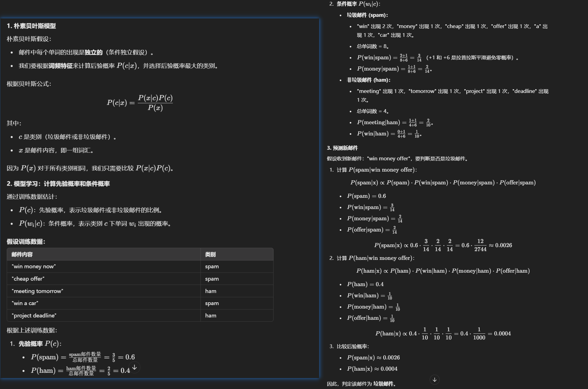Viewport: 588px width, 389px height.
Task: Select the "project deadline" table cell
Action: 104,315
